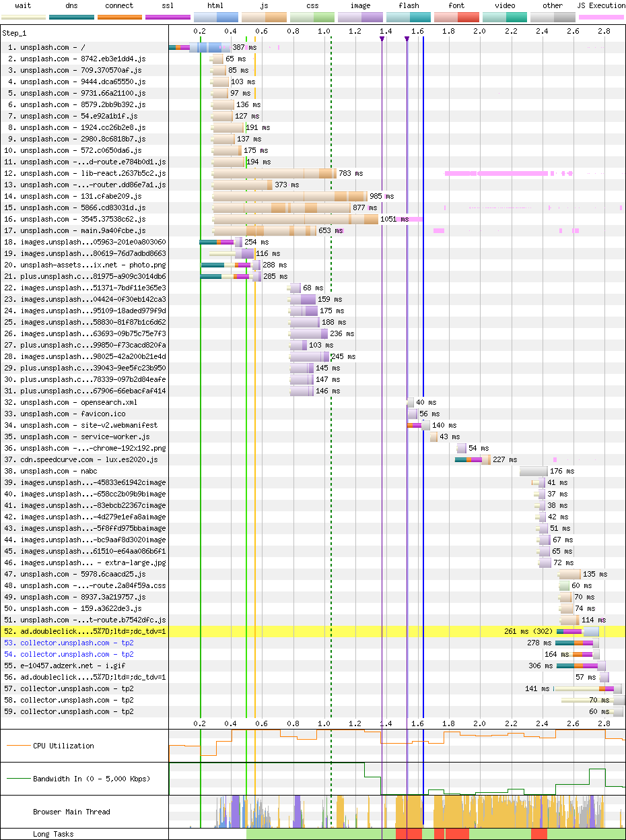Select the image legend color swatch
The height and width of the screenshot is (840, 626).
[x=360, y=16]
